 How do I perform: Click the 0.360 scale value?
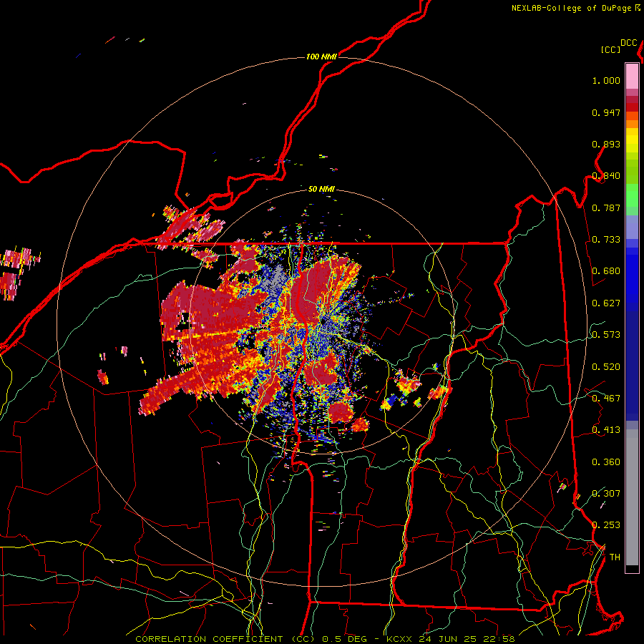[606, 462]
